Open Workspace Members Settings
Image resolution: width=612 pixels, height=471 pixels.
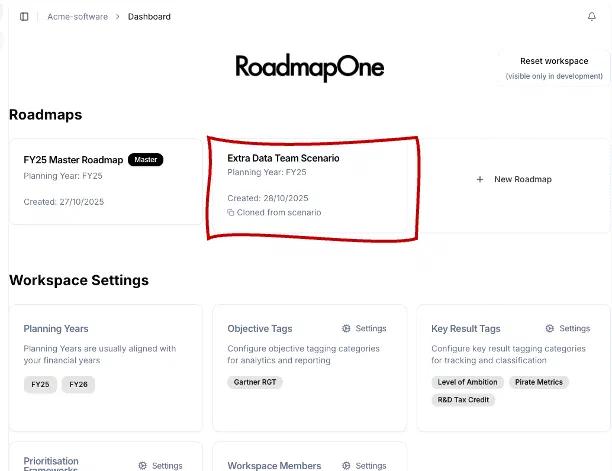pyautogui.click(x=364, y=466)
